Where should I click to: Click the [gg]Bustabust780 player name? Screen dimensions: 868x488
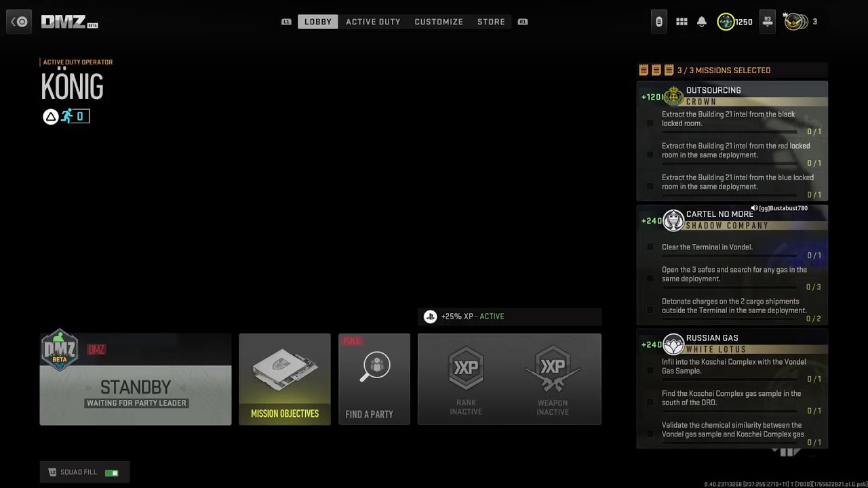click(x=783, y=208)
